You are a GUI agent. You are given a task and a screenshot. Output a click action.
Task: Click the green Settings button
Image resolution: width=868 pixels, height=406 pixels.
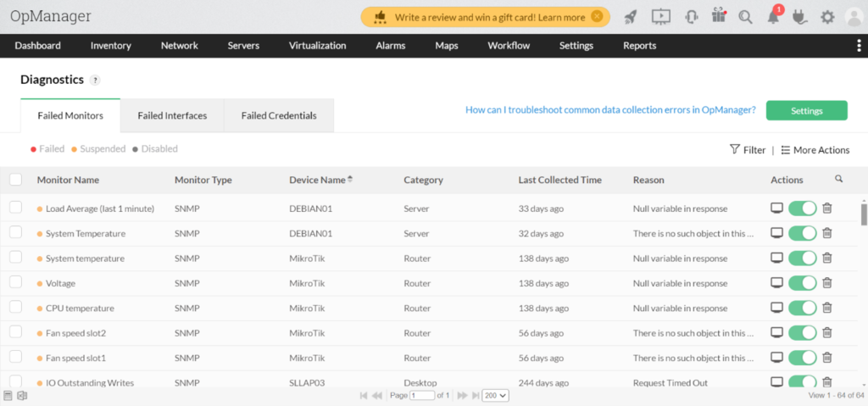(806, 110)
